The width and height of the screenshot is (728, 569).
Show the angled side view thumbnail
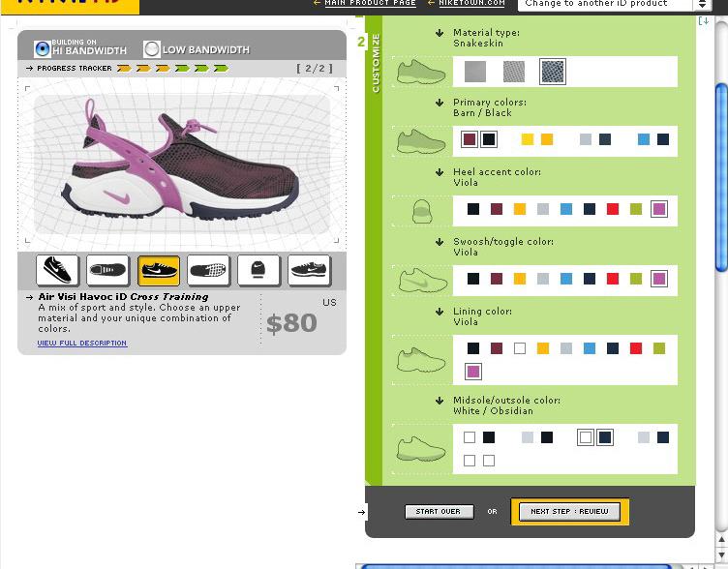57,270
